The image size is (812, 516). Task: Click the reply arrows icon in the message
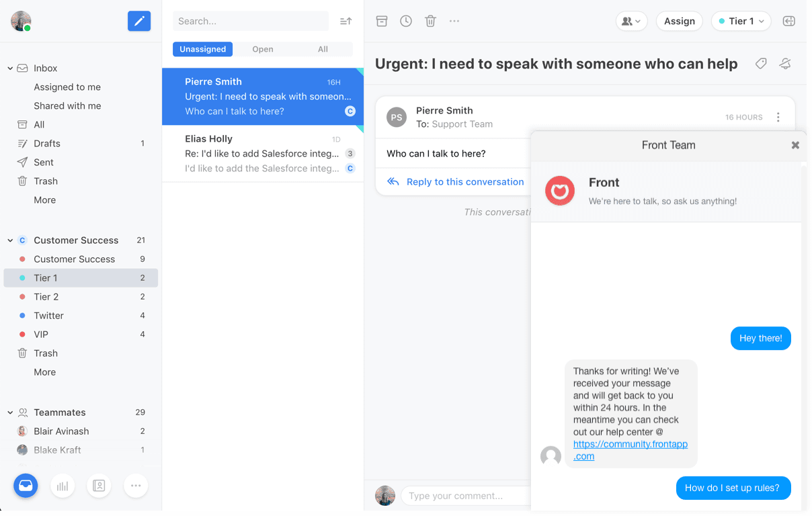(x=393, y=181)
